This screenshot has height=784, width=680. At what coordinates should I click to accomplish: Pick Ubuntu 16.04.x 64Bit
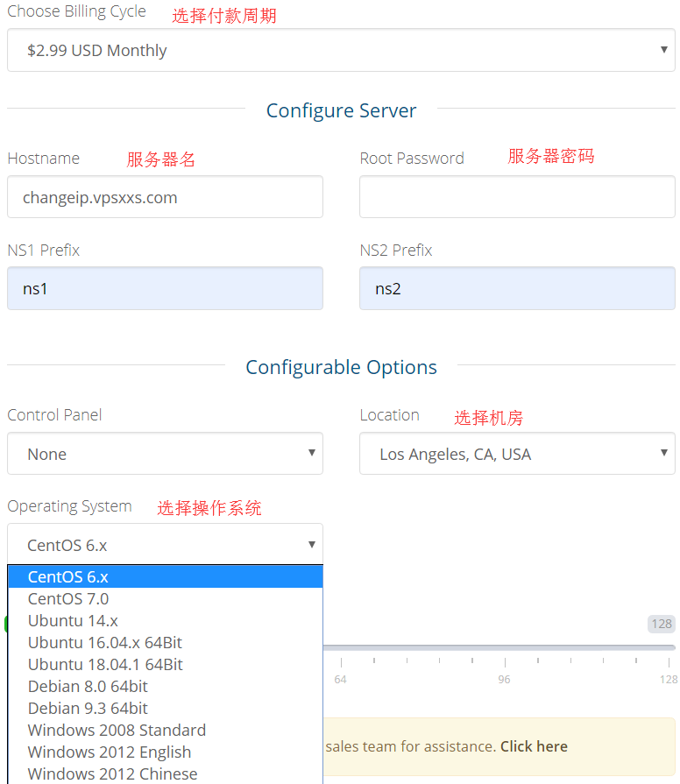pos(166,643)
